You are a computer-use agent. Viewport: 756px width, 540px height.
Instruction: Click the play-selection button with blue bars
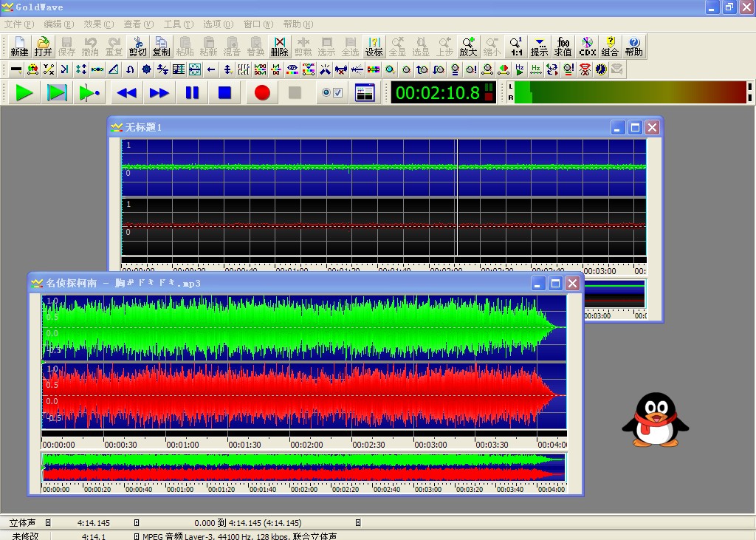56,92
